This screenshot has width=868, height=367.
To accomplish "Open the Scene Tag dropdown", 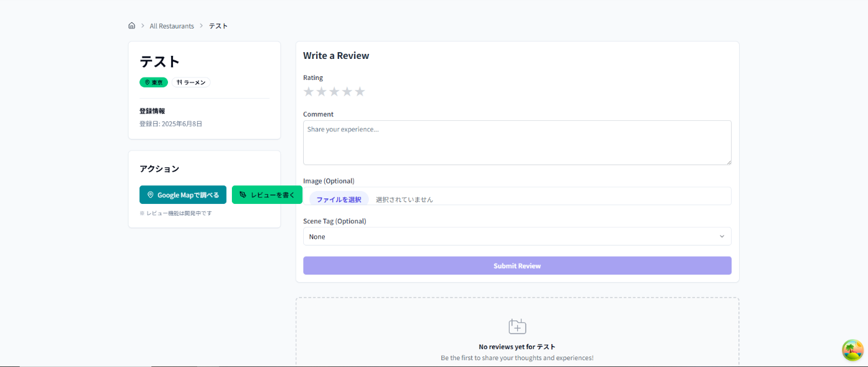I will point(517,236).
